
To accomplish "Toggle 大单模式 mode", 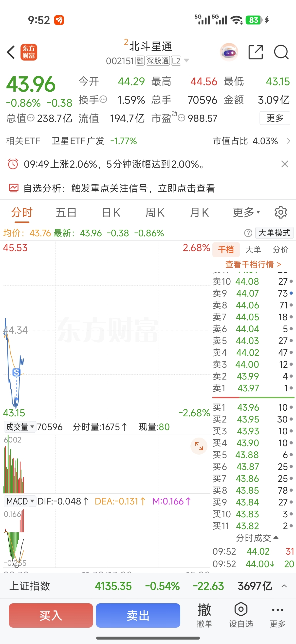I will (274, 233).
